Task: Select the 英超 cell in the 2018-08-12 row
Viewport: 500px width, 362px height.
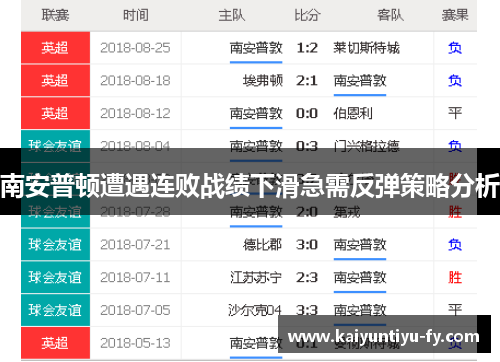Action: pyautogui.click(x=55, y=113)
